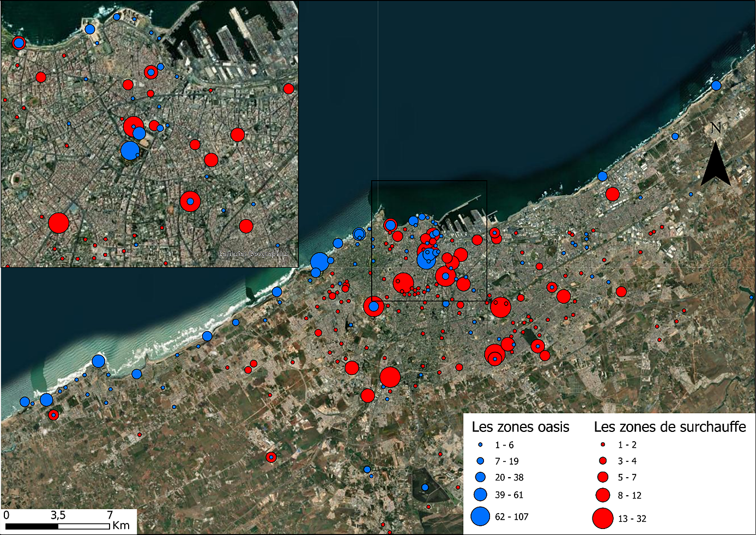The height and width of the screenshot is (535, 756).
Task: Click the '62 - 107' legend label
Action: tap(511, 516)
